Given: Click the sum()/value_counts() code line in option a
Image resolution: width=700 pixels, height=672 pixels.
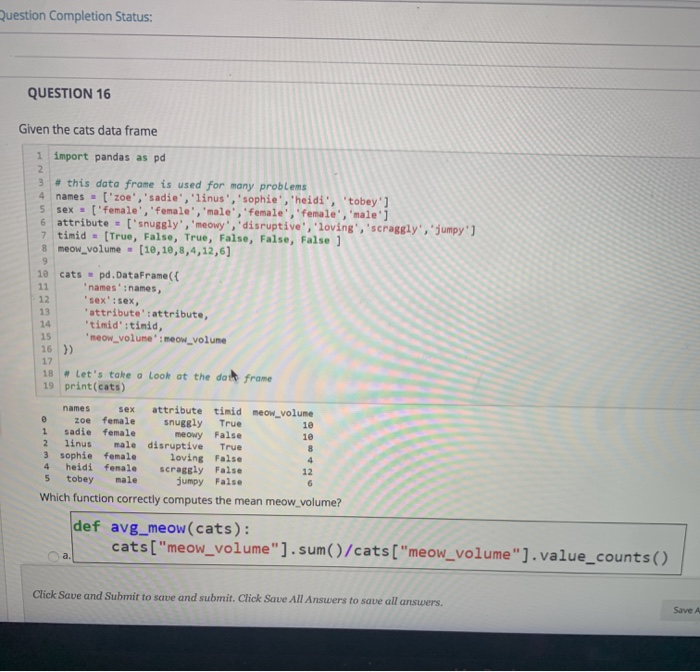Looking at the screenshot, I should (x=390, y=552).
